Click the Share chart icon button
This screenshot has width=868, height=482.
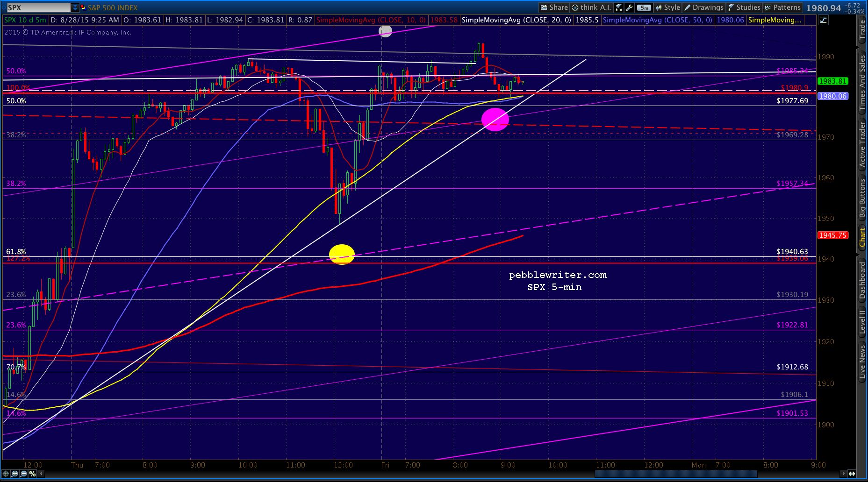(554, 7)
